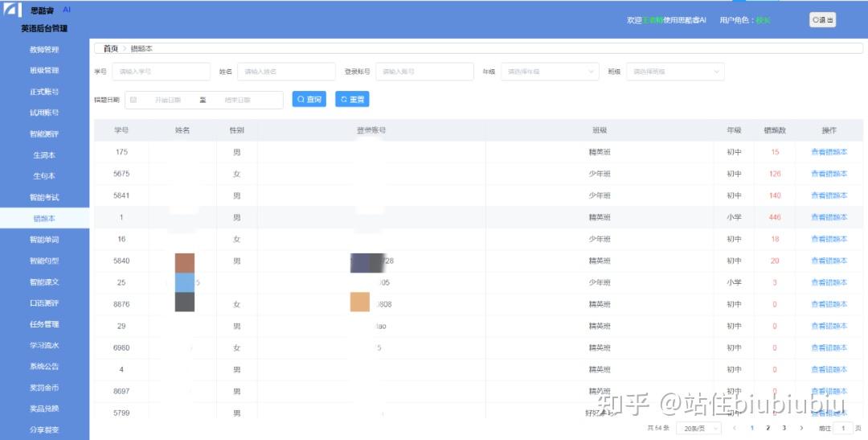
Task: Go to the previous page arrow
Action: [x=735, y=428]
